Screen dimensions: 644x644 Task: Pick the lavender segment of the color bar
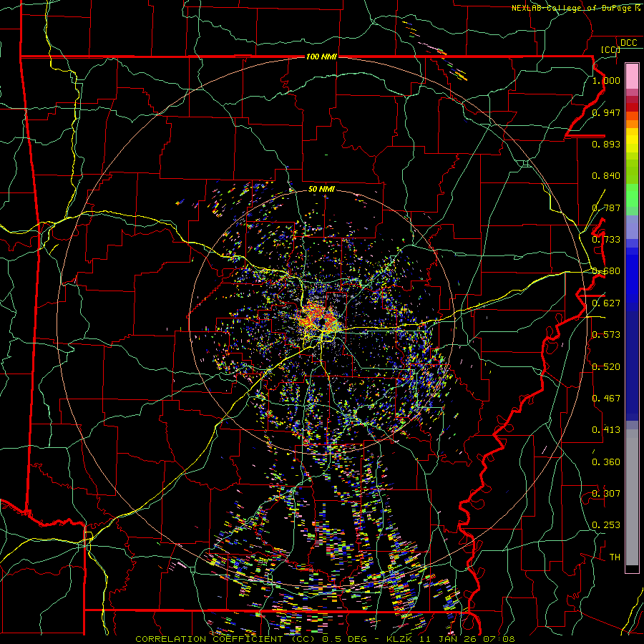click(x=632, y=227)
